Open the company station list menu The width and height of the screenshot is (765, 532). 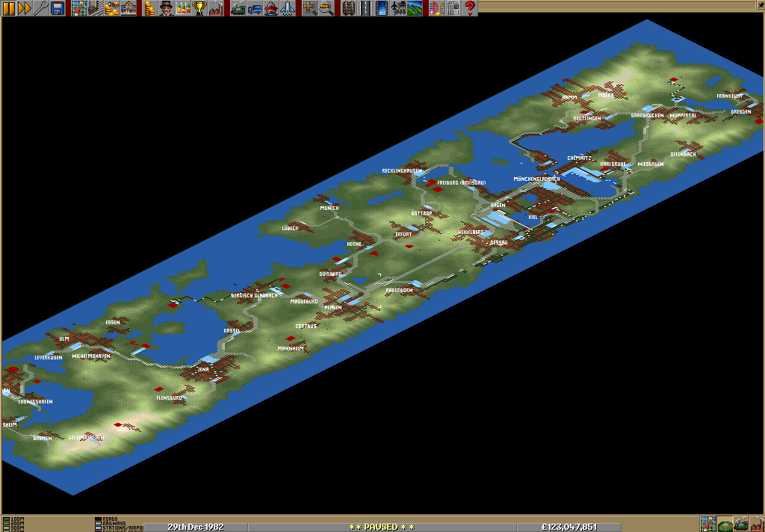point(128,7)
